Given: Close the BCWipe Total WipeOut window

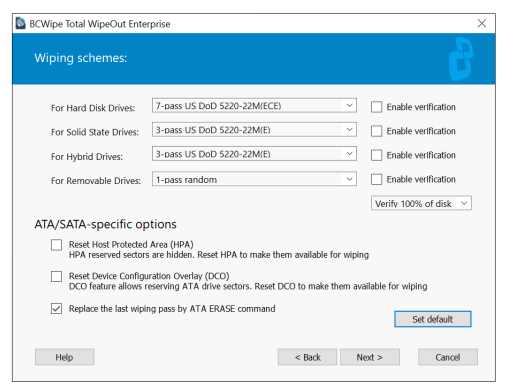Looking at the screenshot, I should point(481,23).
